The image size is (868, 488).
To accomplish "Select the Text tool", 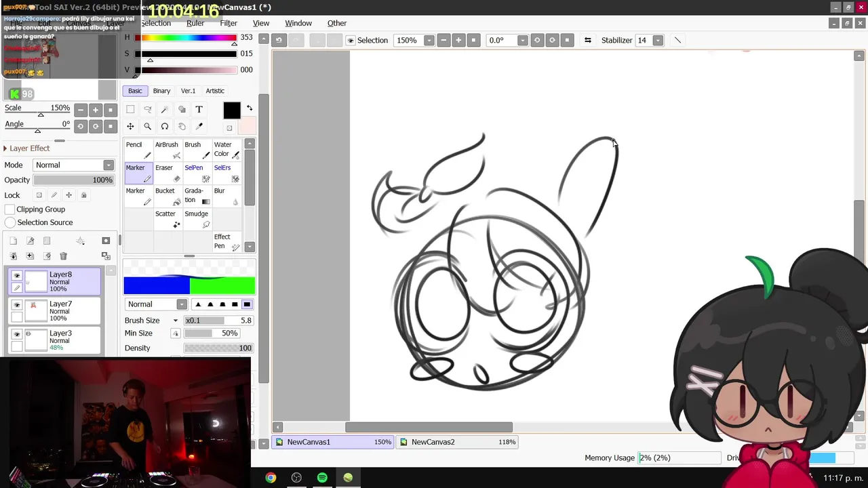I will (x=199, y=109).
